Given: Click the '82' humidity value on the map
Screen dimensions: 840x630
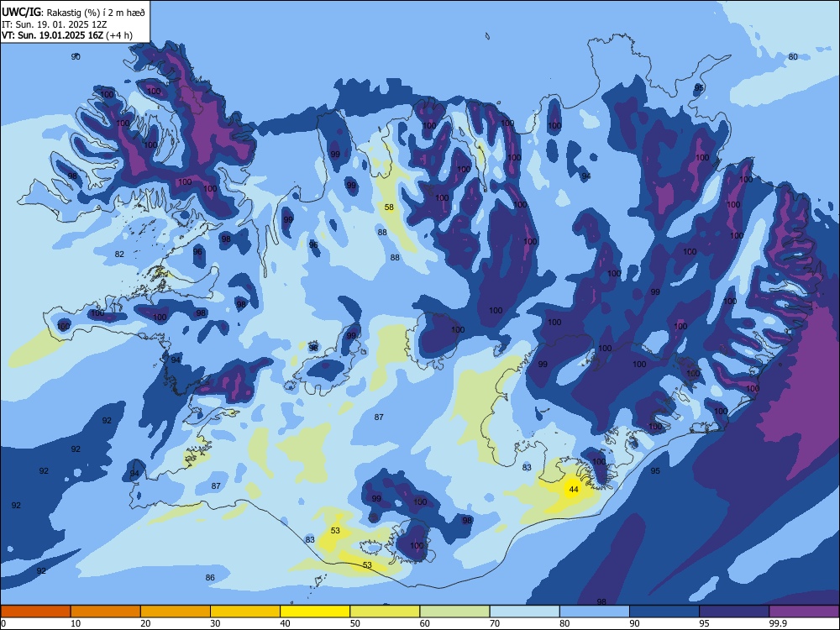Looking at the screenshot, I should [119, 254].
